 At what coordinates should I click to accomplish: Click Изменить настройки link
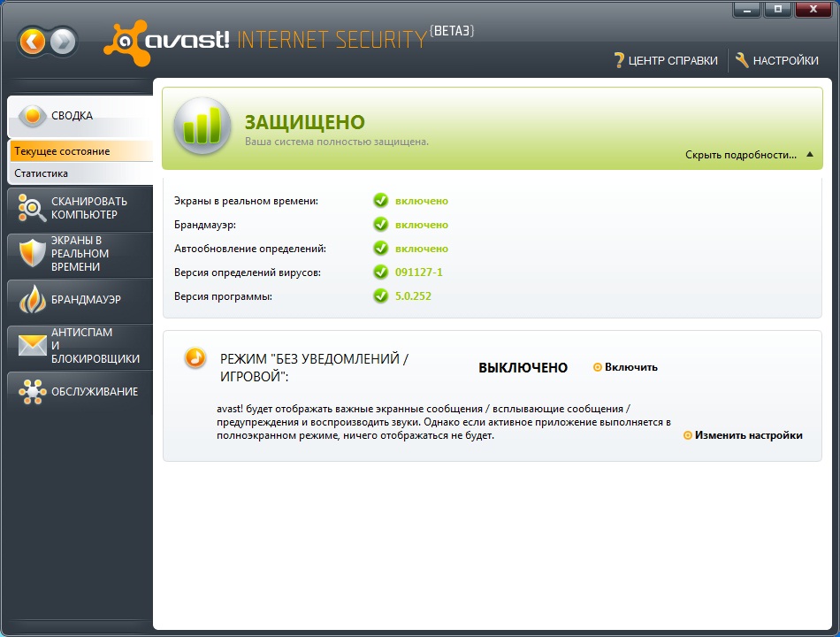pyautogui.click(x=743, y=435)
